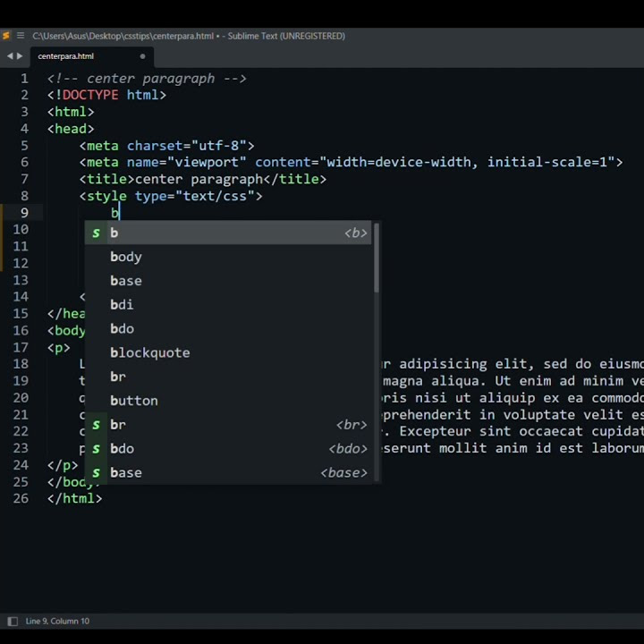Image resolution: width=644 pixels, height=644 pixels.
Task: Click line number 16 in the gutter
Action: pos(21,330)
